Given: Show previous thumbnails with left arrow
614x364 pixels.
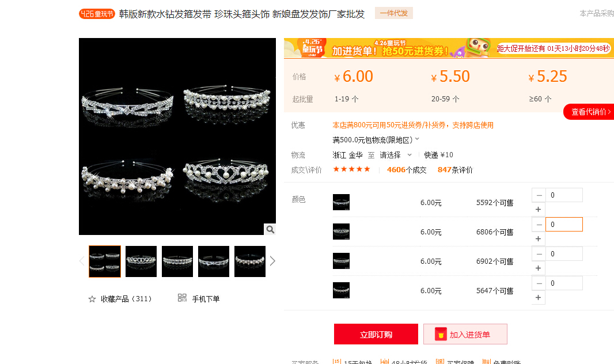Looking at the screenshot, I should pos(82,261).
